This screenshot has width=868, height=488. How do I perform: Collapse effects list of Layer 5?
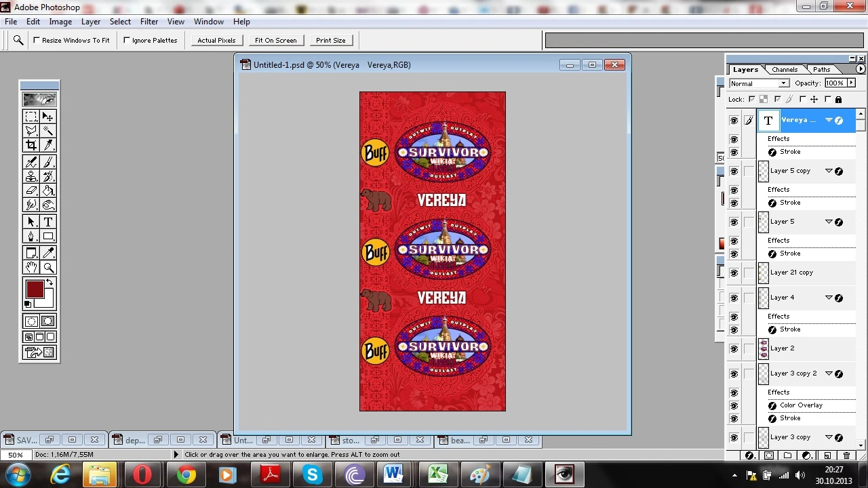coord(829,222)
